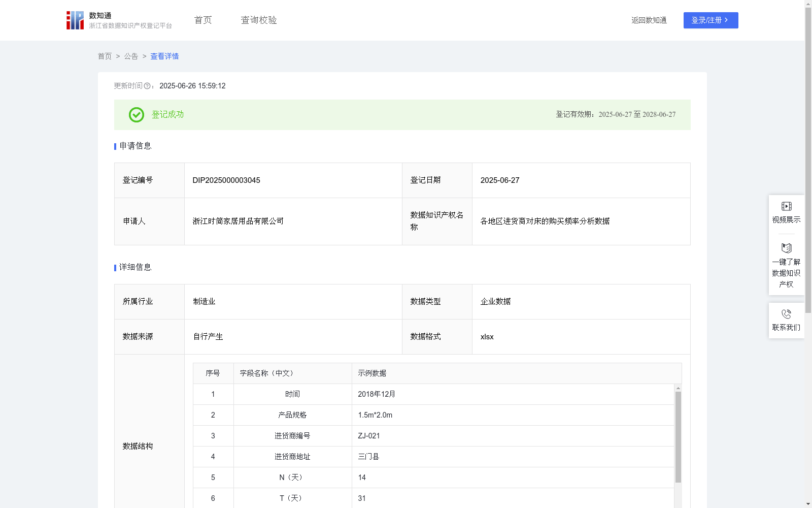Click the 查看详情 breadcrumb
This screenshot has height=508, width=812.
164,56
